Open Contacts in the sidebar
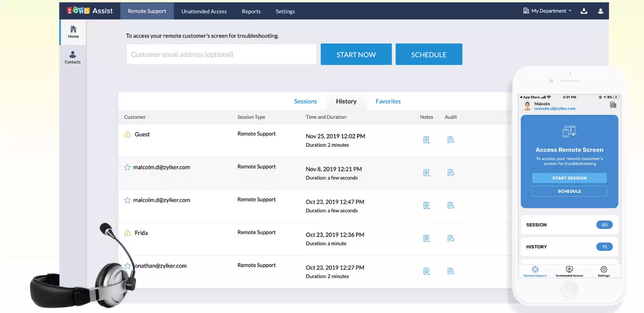This screenshot has width=644, height=313. (72, 57)
